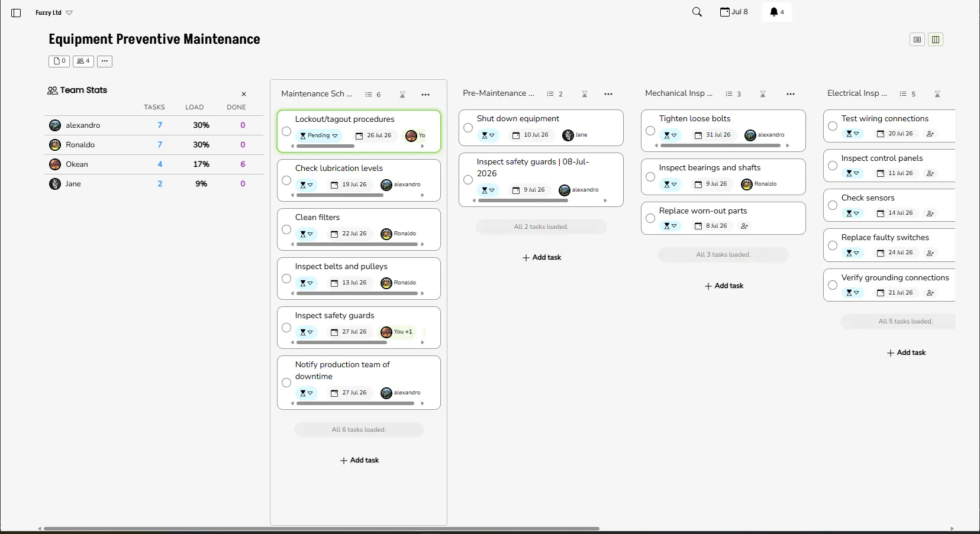Add task in Pre-Maintenance column
The height and width of the screenshot is (534, 980).
(541, 257)
